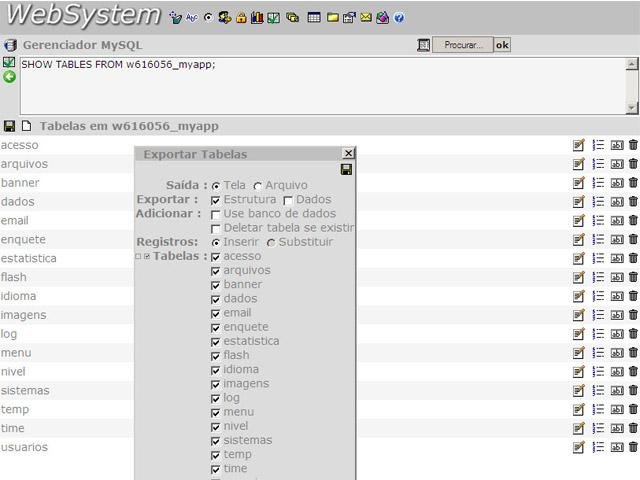The height and width of the screenshot is (480, 640).
Task: Open the acesso table link
Action: click(20, 145)
